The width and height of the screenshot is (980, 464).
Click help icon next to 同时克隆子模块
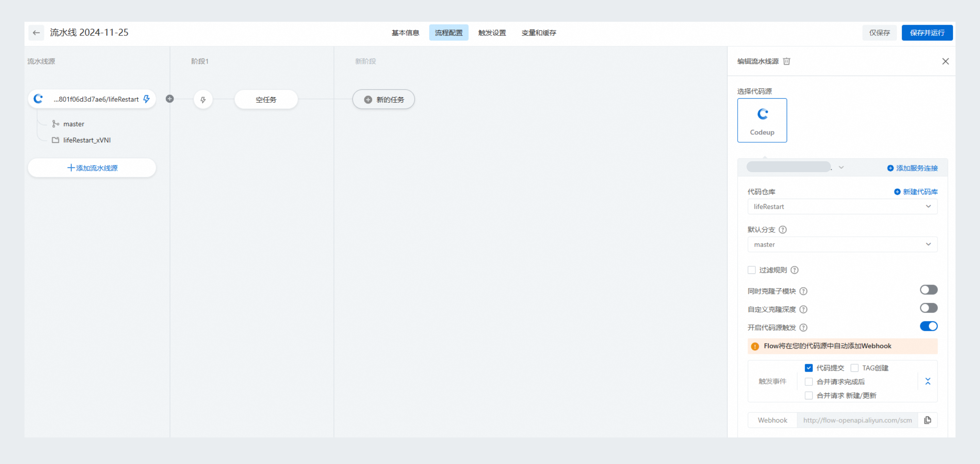coord(803,291)
